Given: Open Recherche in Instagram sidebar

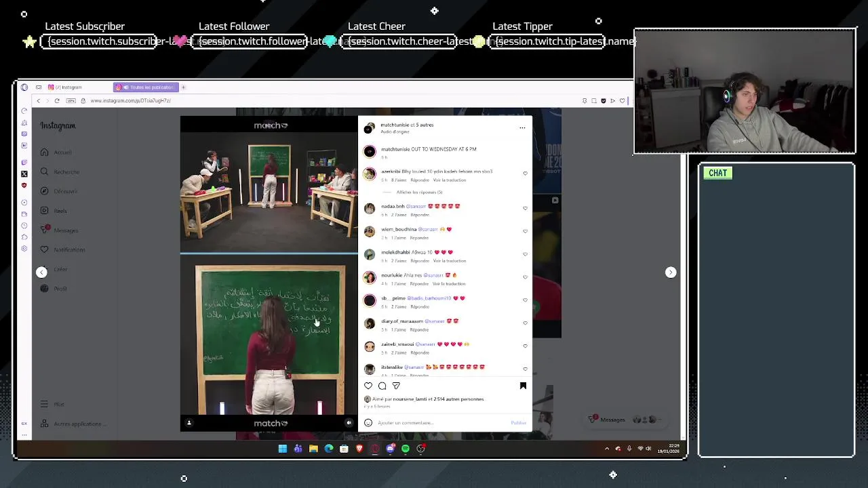Looking at the screenshot, I should point(59,171).
